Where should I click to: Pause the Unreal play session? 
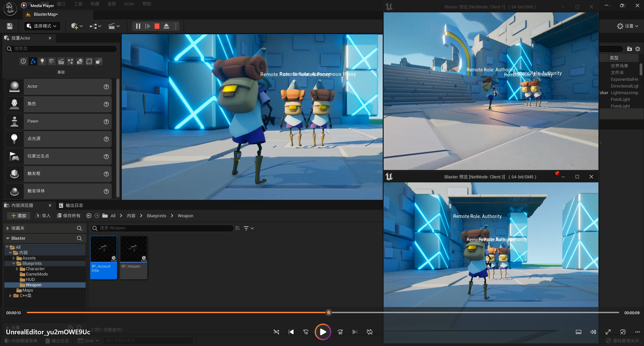(138, 26)
